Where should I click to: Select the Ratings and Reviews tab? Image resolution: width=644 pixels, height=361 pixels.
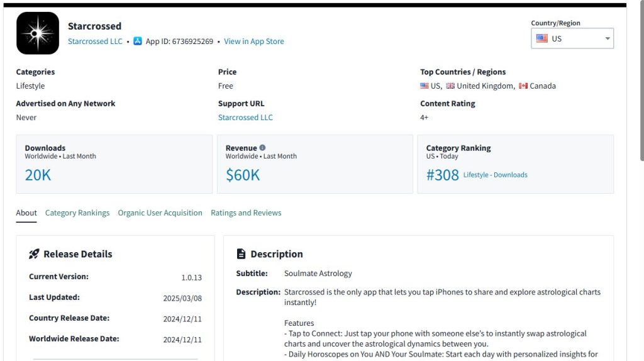[x=246, y=213]
